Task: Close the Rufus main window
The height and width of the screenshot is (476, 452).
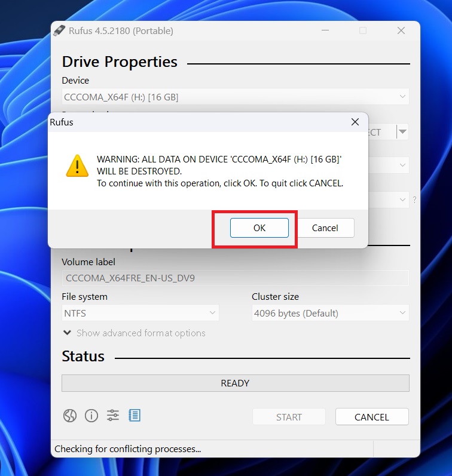Action: point(401,30)
